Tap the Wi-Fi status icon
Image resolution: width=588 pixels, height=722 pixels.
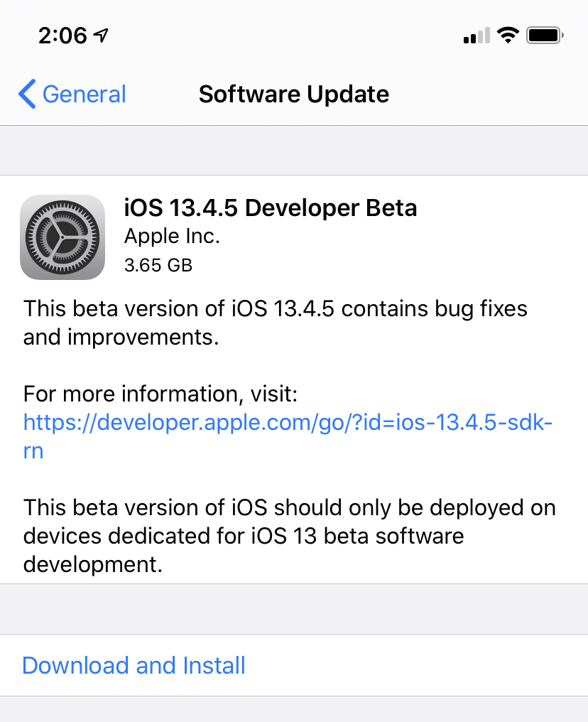[508, 35]
